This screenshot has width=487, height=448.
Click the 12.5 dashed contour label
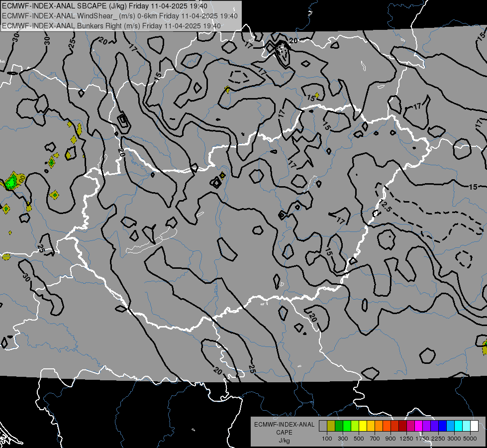pos(385,206)
